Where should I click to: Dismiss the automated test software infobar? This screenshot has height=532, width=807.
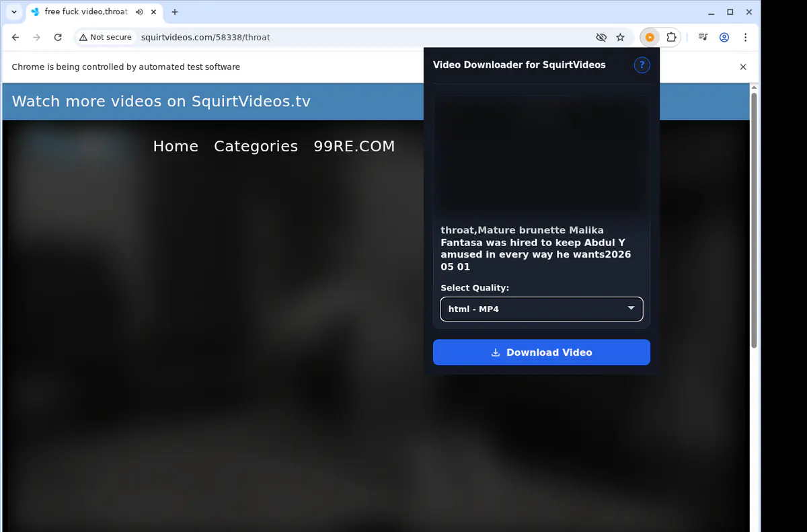click(743, 67)
